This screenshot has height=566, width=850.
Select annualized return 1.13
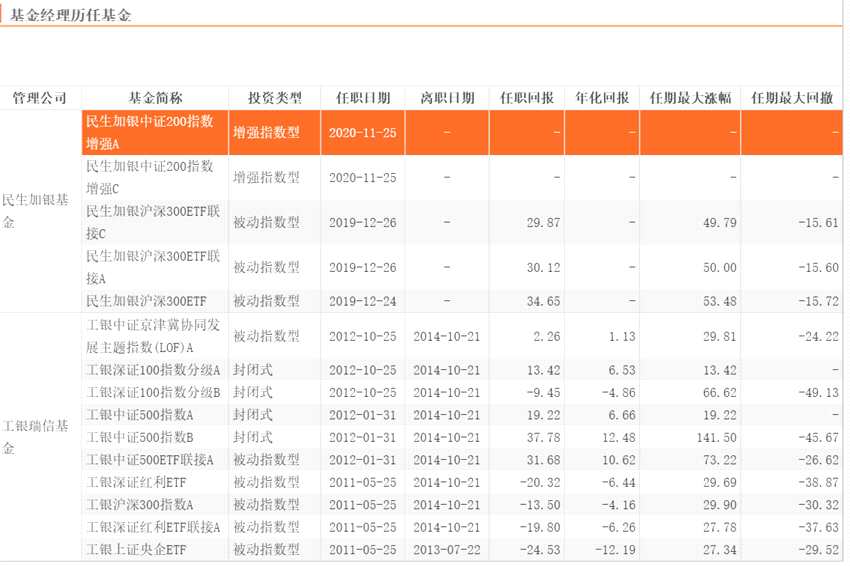click(x=622, y=337)
